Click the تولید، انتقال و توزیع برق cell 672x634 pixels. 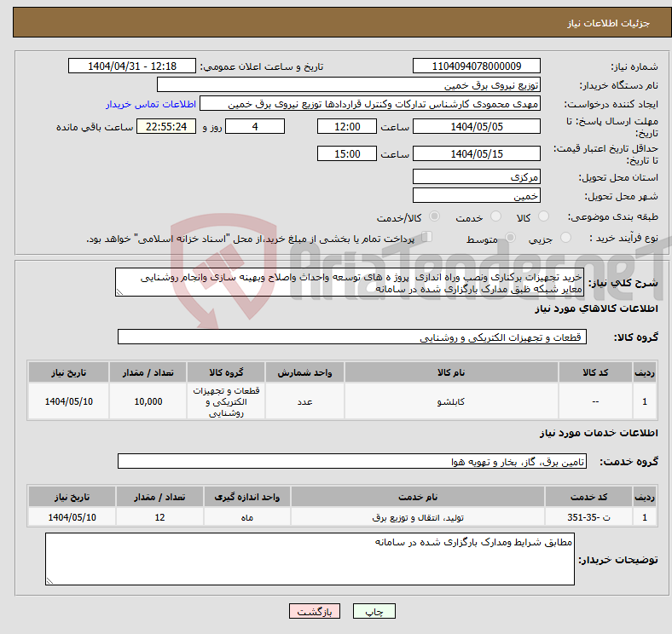[418, 517]
